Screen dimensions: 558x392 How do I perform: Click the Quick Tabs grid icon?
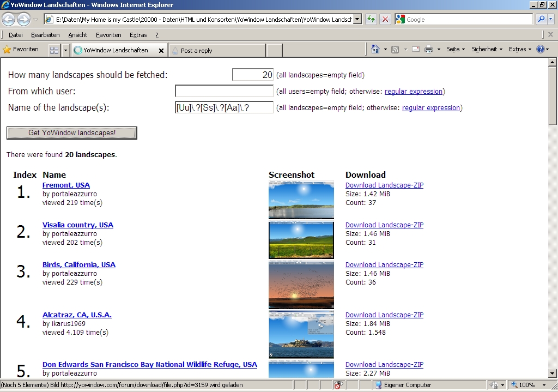pyautogui.click(x=53, y=49)
